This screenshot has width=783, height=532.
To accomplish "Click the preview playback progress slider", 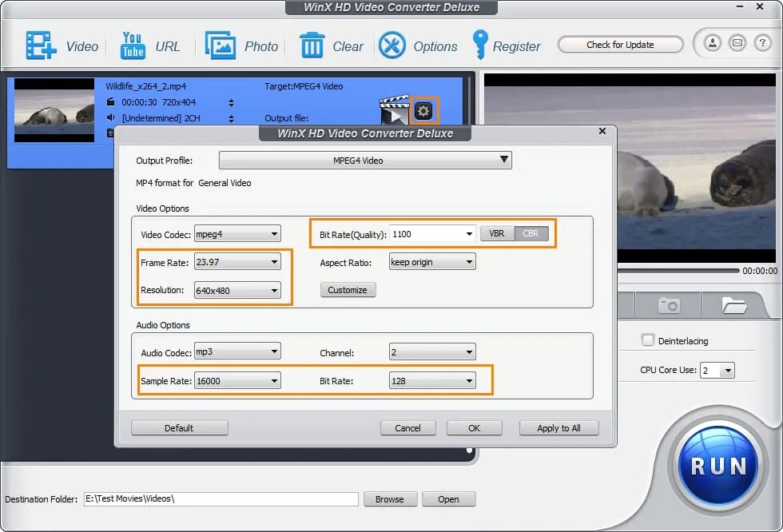I will (x=678, y=271).
